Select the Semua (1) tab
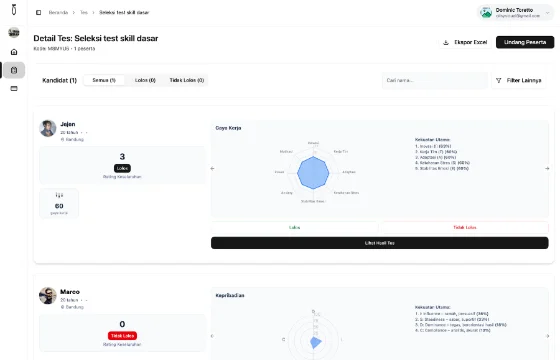 104,80
